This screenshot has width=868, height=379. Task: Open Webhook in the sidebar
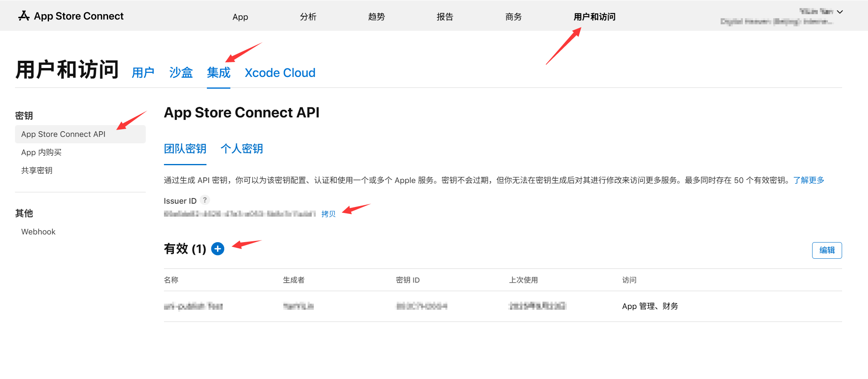(38, 232)
